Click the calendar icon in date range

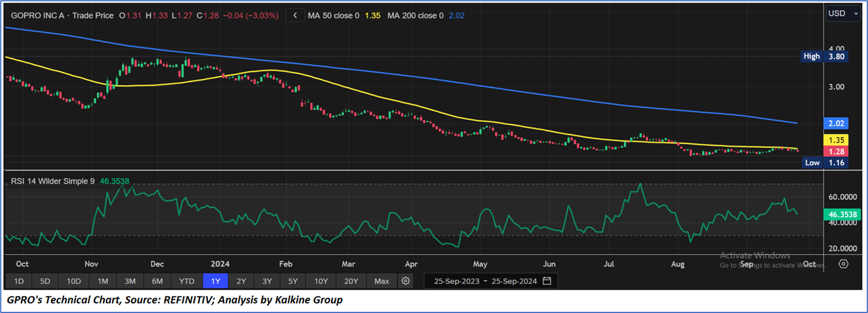(547, 281)
